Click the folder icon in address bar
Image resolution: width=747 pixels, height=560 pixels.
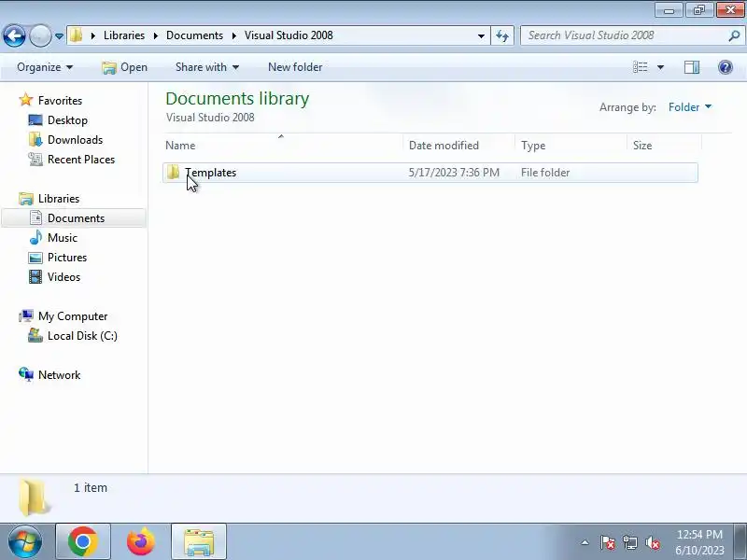(x=77, y=35)
